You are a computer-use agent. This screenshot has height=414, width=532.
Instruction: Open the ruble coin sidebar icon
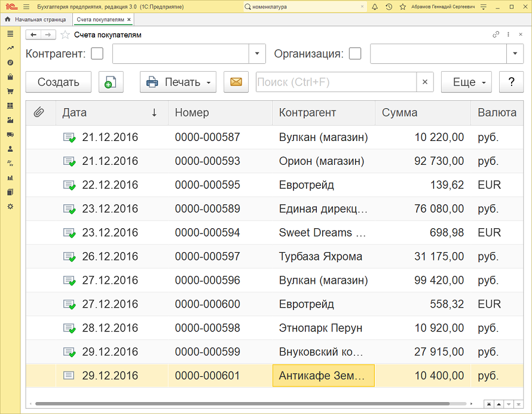pyautogui.click(x=10, y=63)
